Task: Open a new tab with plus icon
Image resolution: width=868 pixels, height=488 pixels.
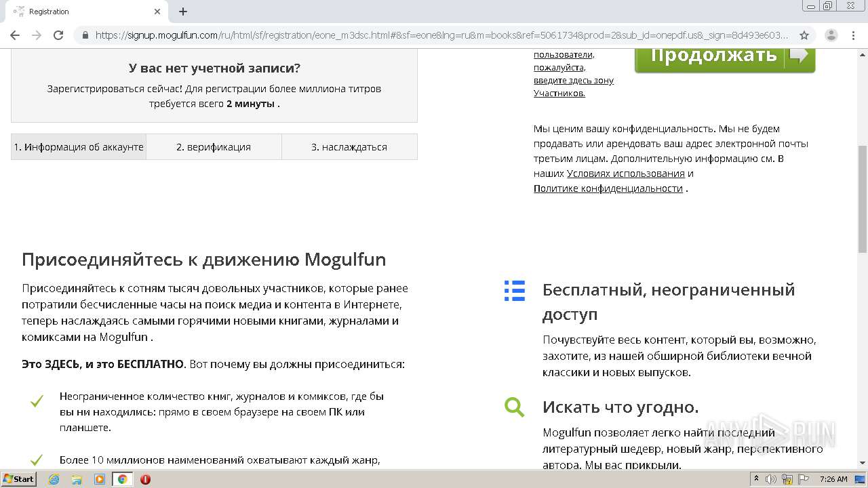Action: coord(183,12)
